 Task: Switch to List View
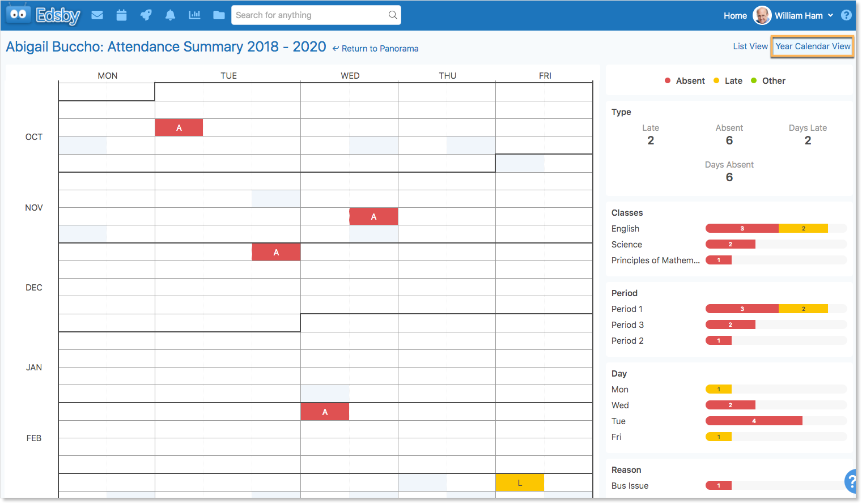click(750, 46)
